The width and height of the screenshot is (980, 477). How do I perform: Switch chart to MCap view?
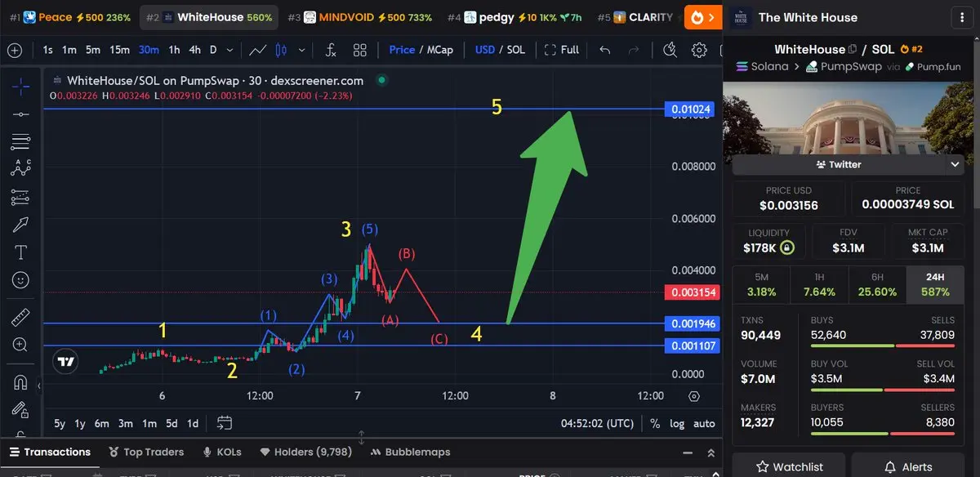tap(439, 50)
